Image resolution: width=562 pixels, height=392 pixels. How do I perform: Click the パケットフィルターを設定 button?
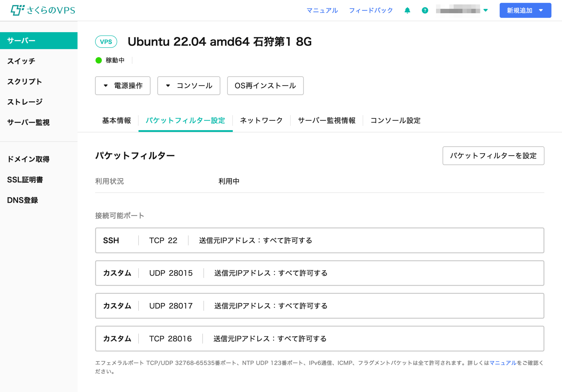coord(493,156)
